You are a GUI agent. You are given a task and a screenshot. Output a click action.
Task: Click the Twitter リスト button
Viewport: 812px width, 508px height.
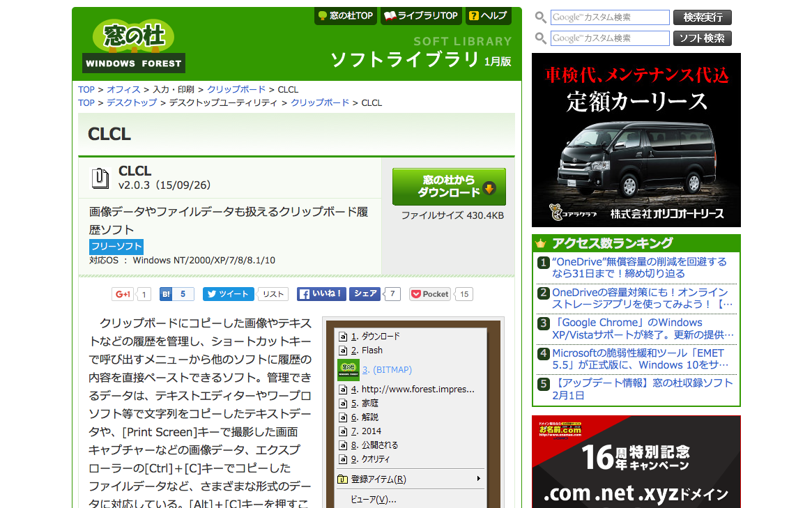[x=273, y=294]
